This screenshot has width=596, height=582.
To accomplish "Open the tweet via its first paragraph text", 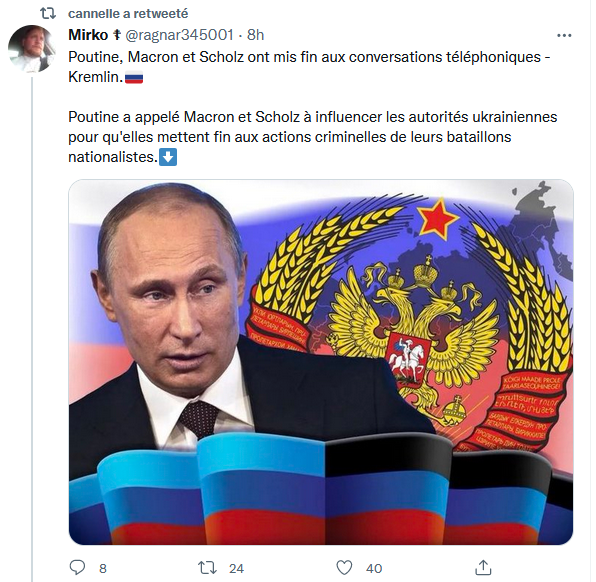I will point(309,67).
